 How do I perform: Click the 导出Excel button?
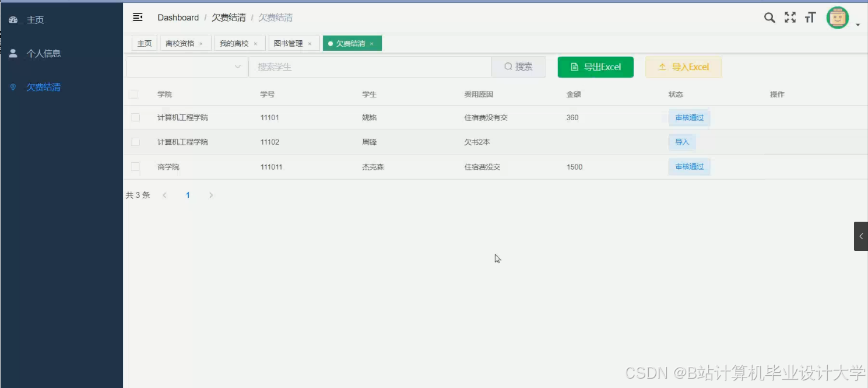[595, 67]
